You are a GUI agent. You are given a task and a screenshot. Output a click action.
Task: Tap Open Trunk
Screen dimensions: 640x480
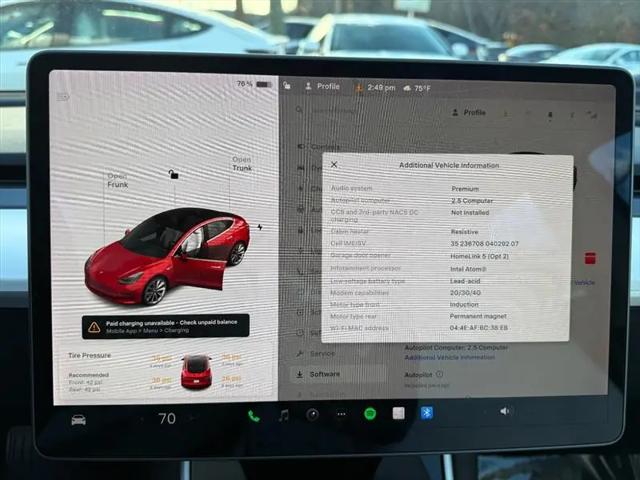[242, 164]
